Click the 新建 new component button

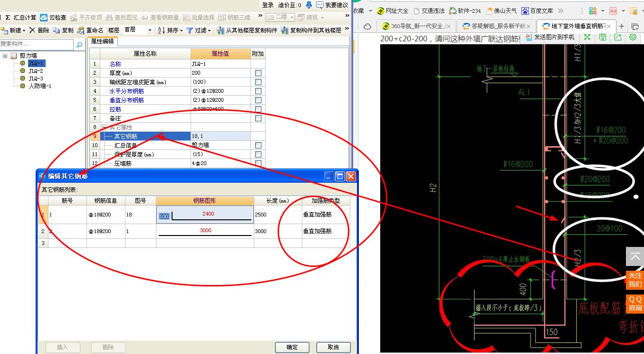pyautogui.click(x=13, y=30)
